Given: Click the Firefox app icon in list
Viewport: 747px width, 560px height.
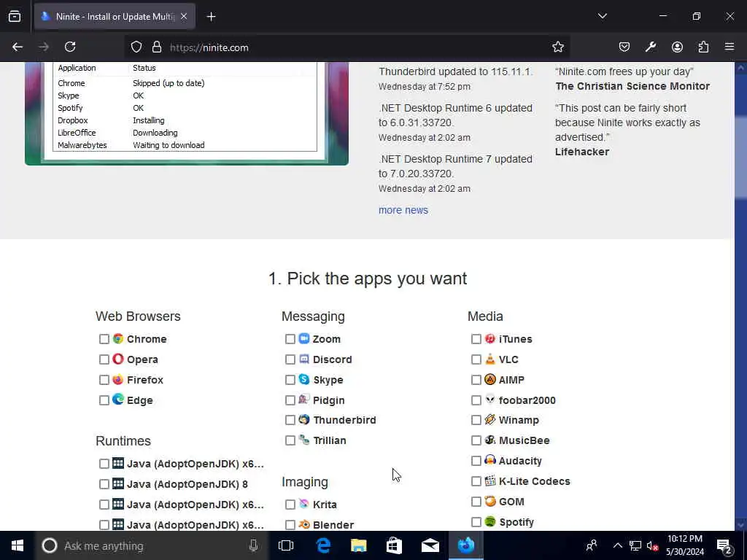Looking at the screenshot, I should [118, 379].
